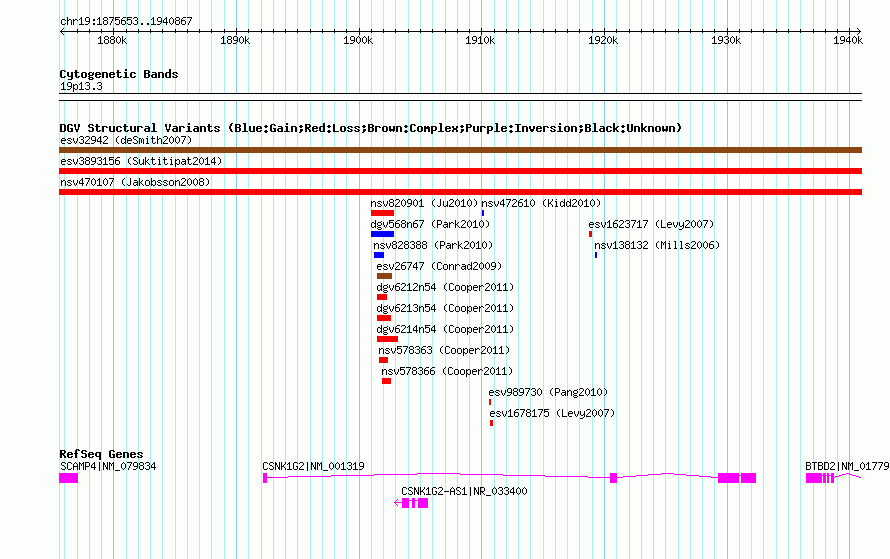
Task: Click the RefSeq Genes track title
Action: [x=101, y=454]
